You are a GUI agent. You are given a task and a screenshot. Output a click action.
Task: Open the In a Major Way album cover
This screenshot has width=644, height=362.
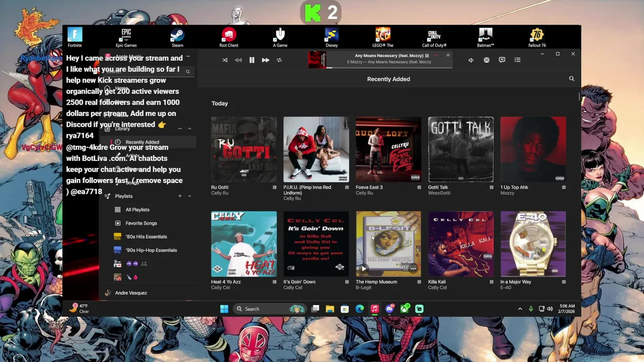533,244
